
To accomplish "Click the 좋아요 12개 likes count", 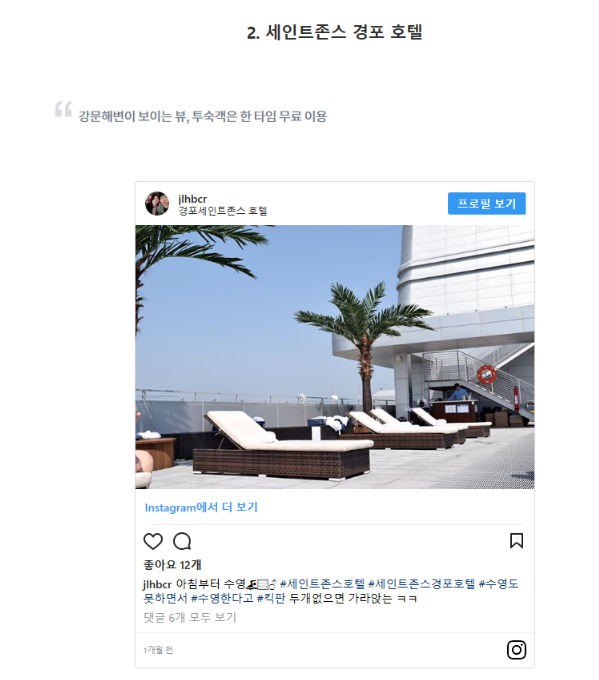I will tap(172, 565).
